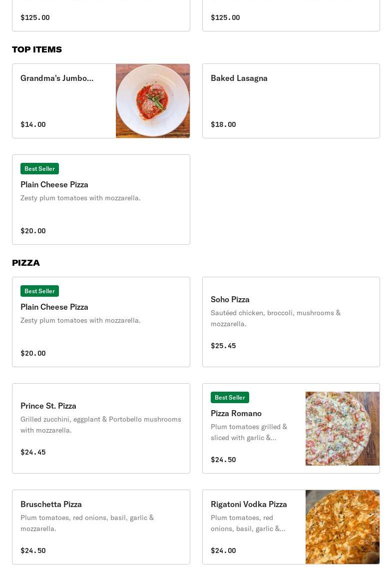Click the Rigatoni Vodka Pizza photo
392x567 pixels.
point(342,527)
